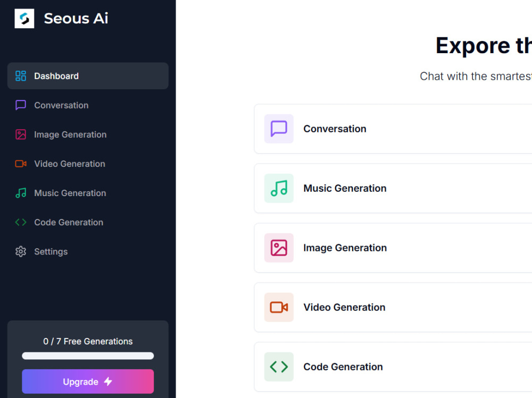Open the Dashboard menu item

click(x=88, y=76)
